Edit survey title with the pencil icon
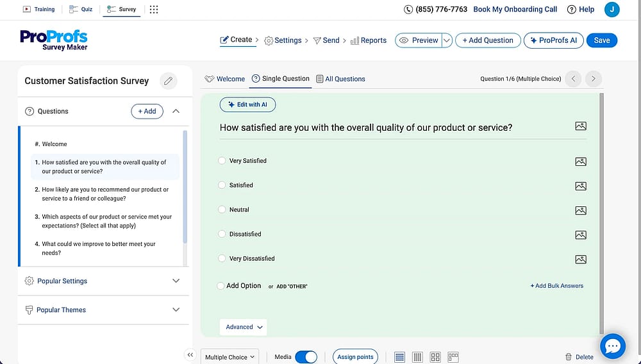The width and height of the screenshot is (641, 364). pos(168,81)
